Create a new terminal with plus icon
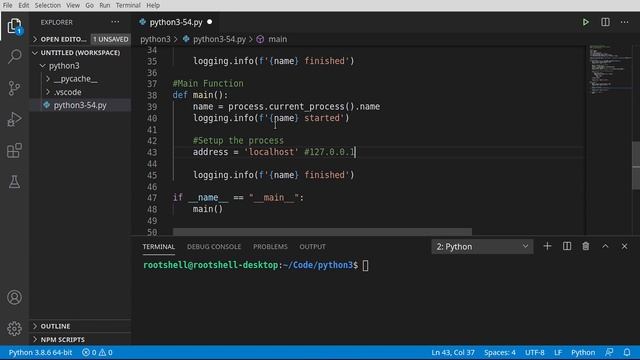The width and height of the screenshot is (640, 360). pos(547,247)
